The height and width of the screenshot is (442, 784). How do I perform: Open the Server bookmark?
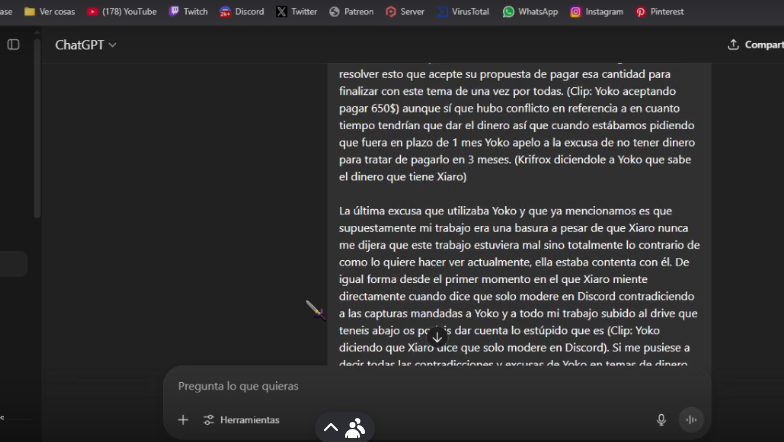[405, 12]
